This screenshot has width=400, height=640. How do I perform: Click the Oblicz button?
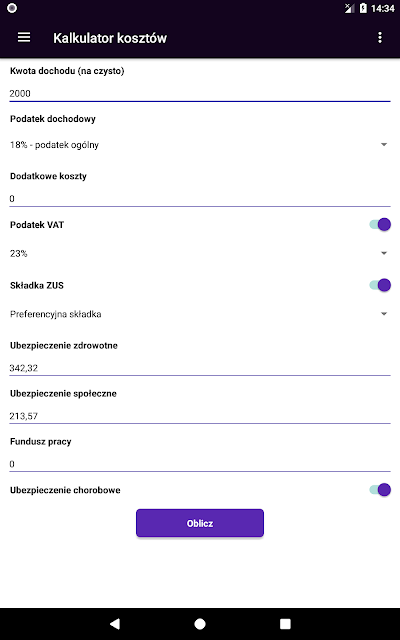tap(200, 523)
